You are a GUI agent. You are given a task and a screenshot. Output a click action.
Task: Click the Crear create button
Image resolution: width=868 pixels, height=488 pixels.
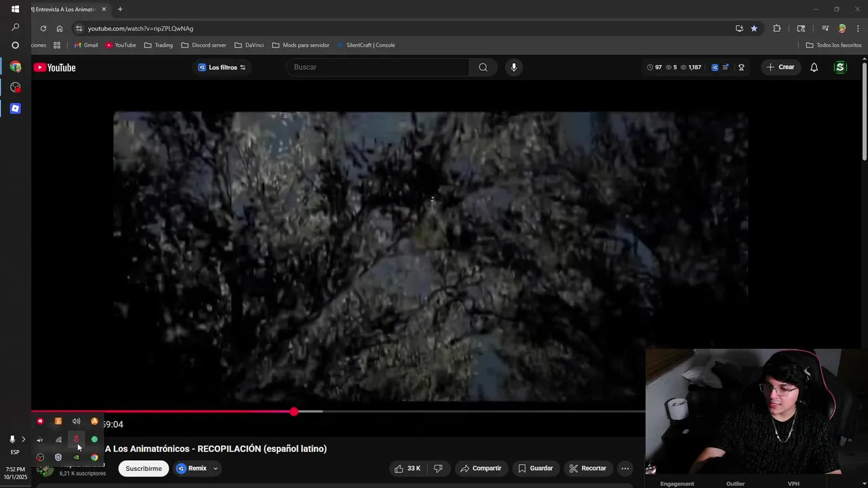780,67
